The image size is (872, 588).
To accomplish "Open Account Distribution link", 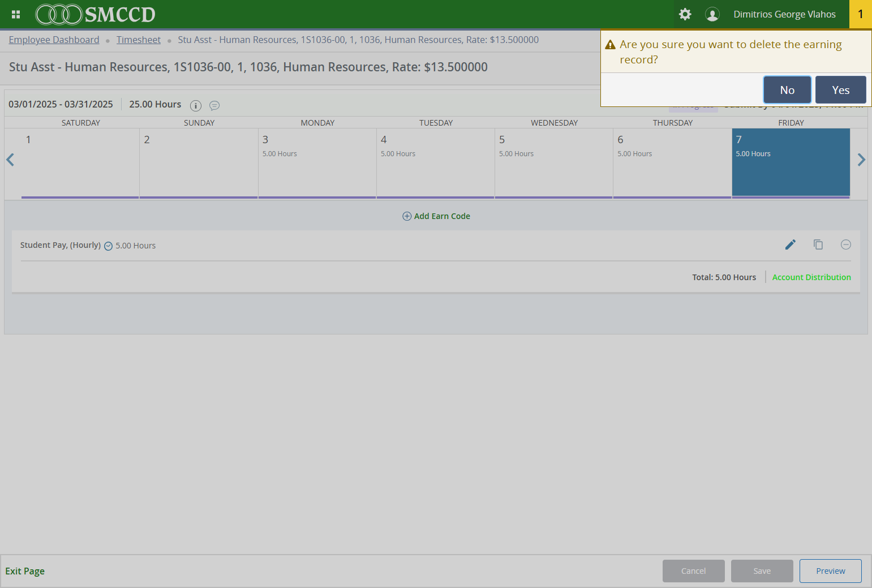I will [x=811, y=277].
